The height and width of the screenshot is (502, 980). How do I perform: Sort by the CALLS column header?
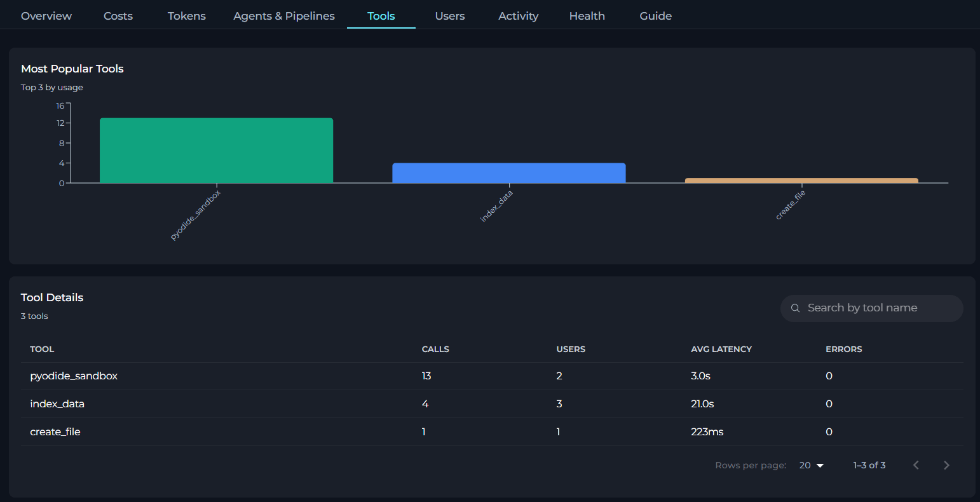pos(435,349)
